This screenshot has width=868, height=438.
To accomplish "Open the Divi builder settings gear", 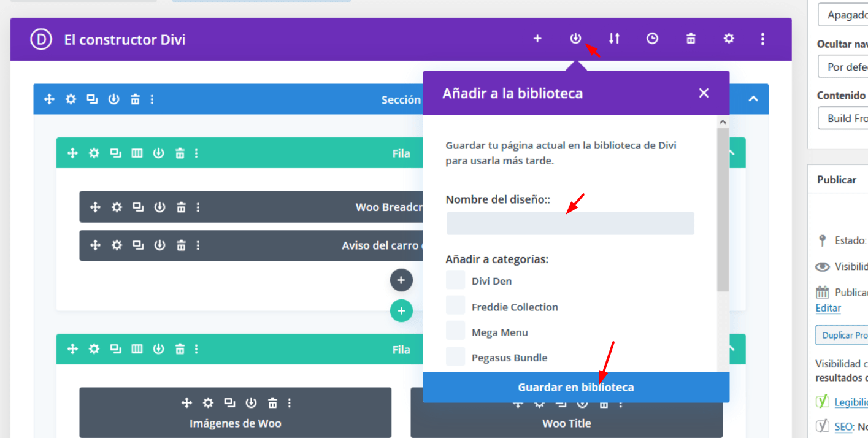I will coord(729,39).
